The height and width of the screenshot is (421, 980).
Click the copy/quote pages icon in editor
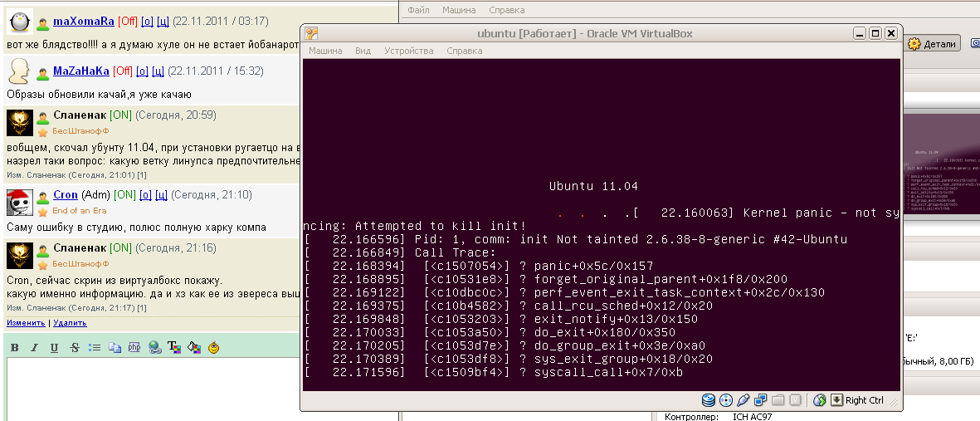tap(115, 348)
